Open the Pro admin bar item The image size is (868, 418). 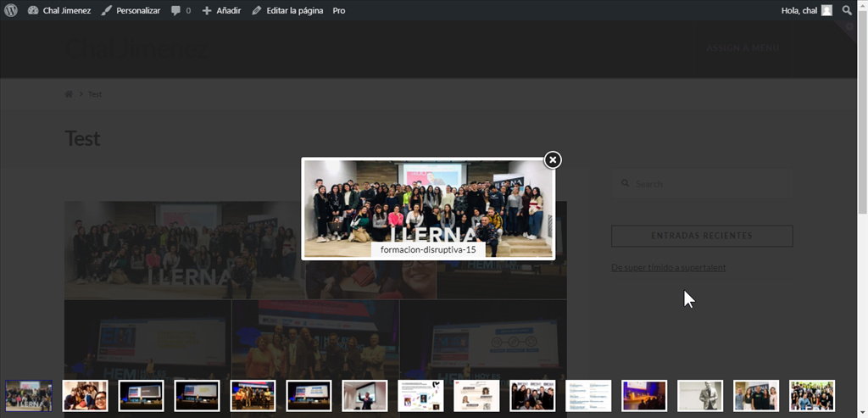(339, 10)
